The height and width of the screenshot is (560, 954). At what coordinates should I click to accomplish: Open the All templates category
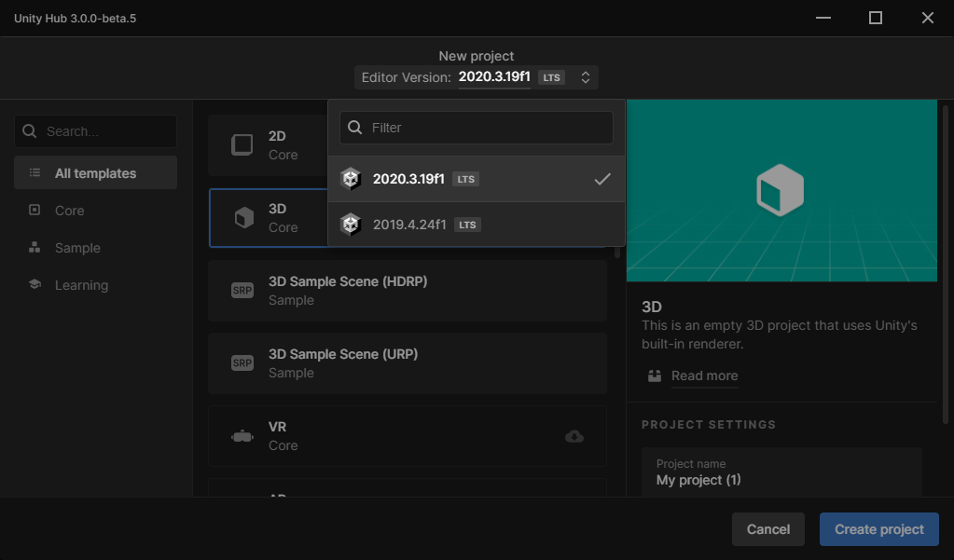point(95,173)
